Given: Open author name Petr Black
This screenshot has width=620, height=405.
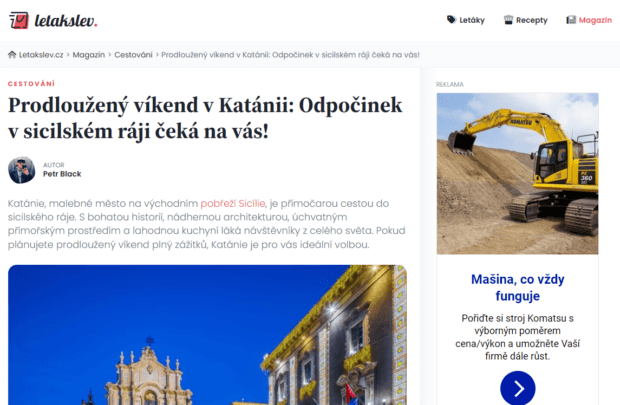Looking at the screenshot, I should pos(62,174).
